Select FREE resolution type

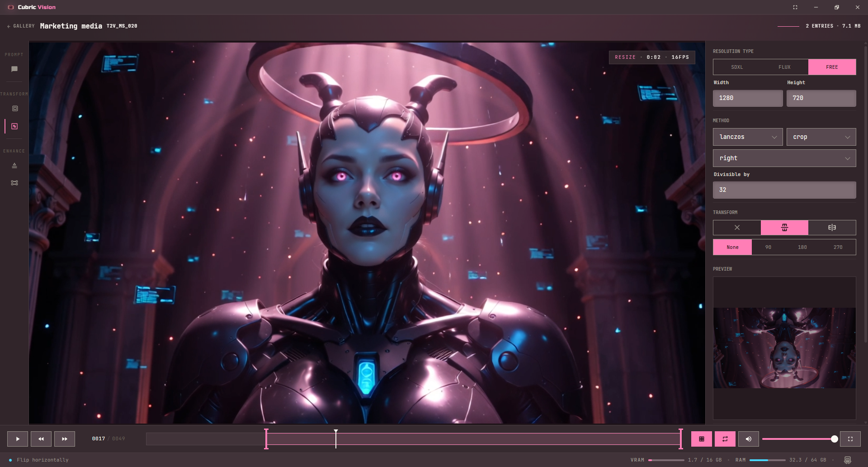832,67
